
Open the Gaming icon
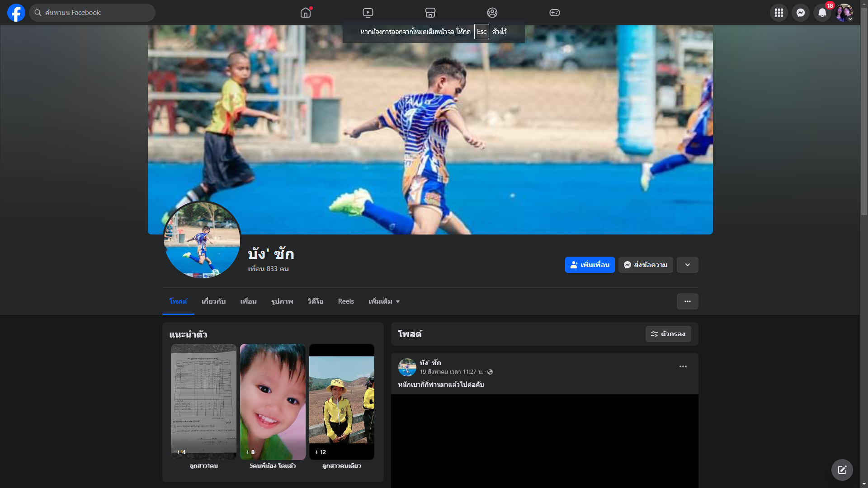pyautogui.click(x=554, y=13)
